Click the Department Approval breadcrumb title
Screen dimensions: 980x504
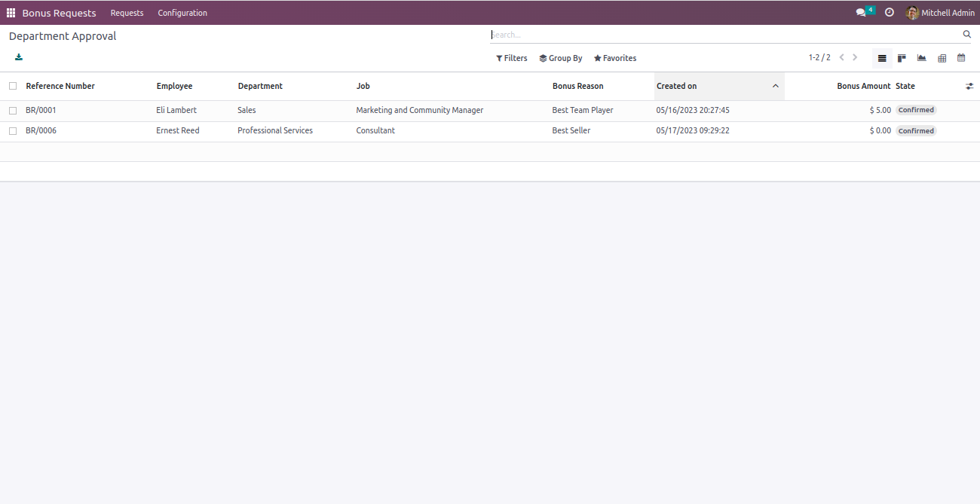pos(63,36)
